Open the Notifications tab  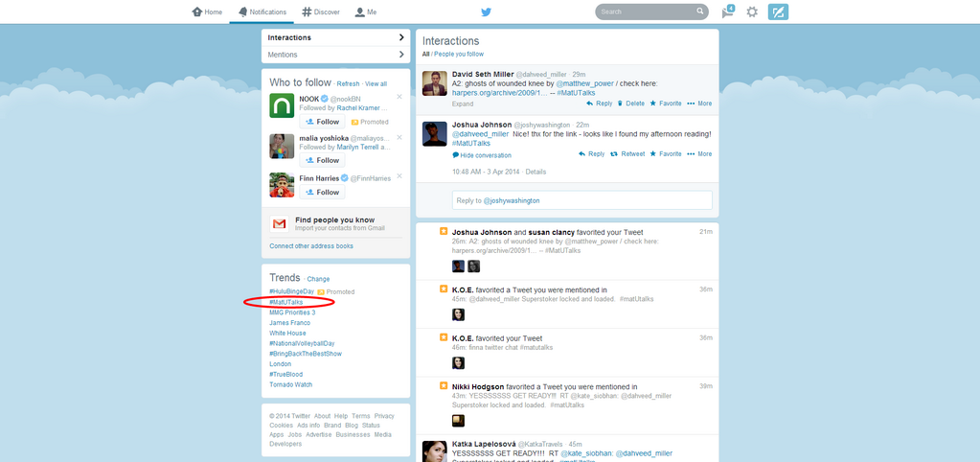tap(262, 12)
